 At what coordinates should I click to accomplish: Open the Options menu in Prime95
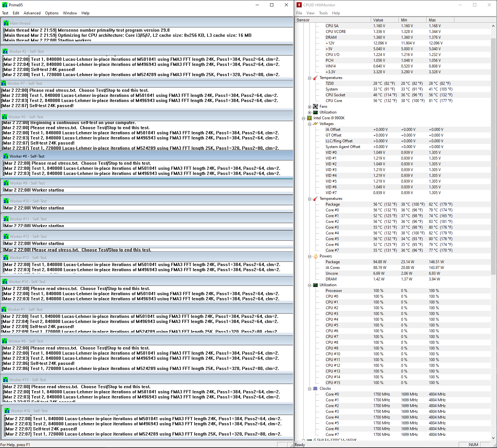pos(52,13)
